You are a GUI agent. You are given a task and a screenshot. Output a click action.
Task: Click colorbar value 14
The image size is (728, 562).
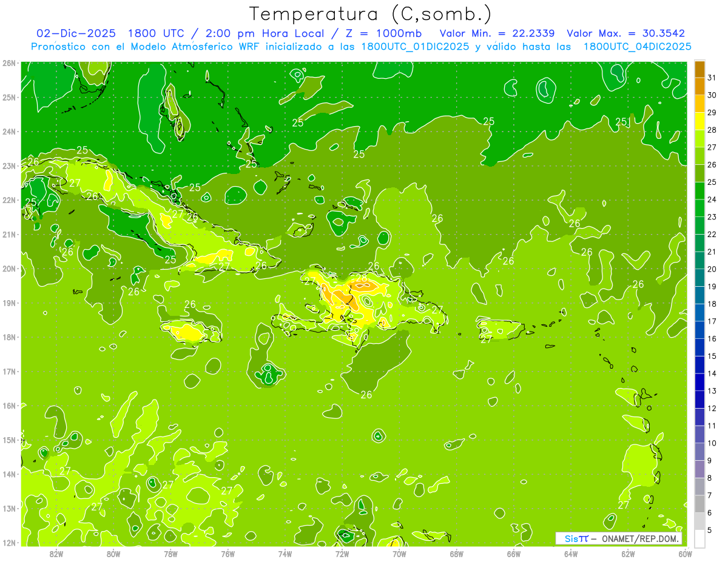pyautogui.click(x=712, y=373)
